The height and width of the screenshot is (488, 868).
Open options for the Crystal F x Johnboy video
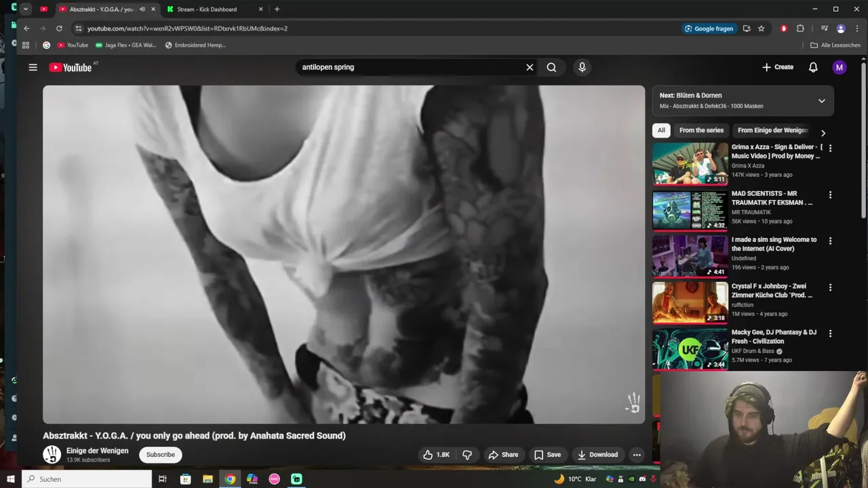830,287
